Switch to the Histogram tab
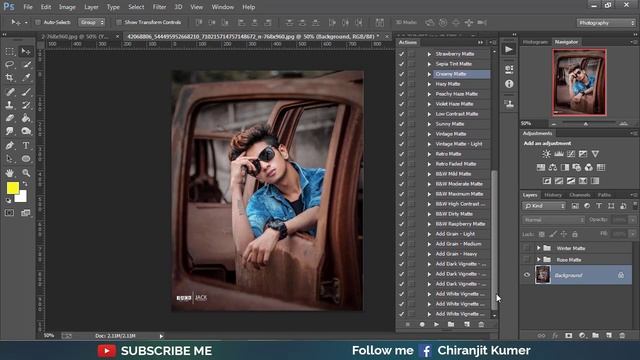The width and height of the screenshot is (640, 360). point(535,42)
